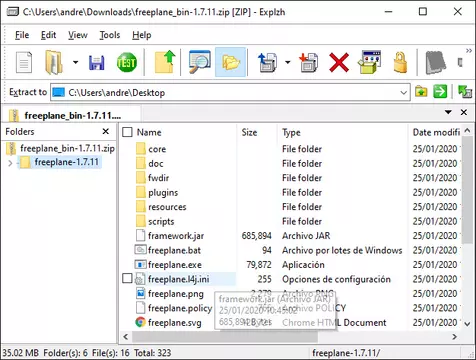Click the padlock encrypt icon

point(400,62)
